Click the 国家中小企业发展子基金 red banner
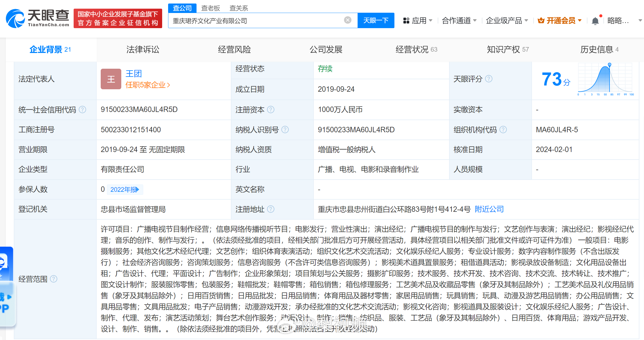Screen dimensions: 644x340 tap(118, 18)
